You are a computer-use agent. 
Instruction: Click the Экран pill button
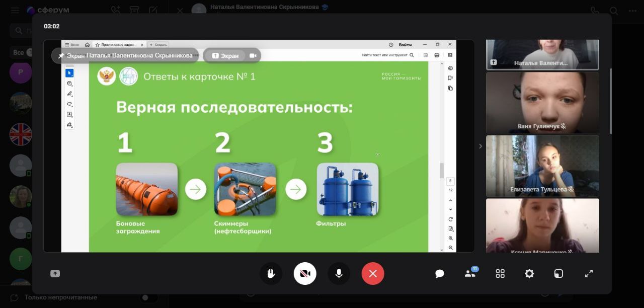[225, 55]
